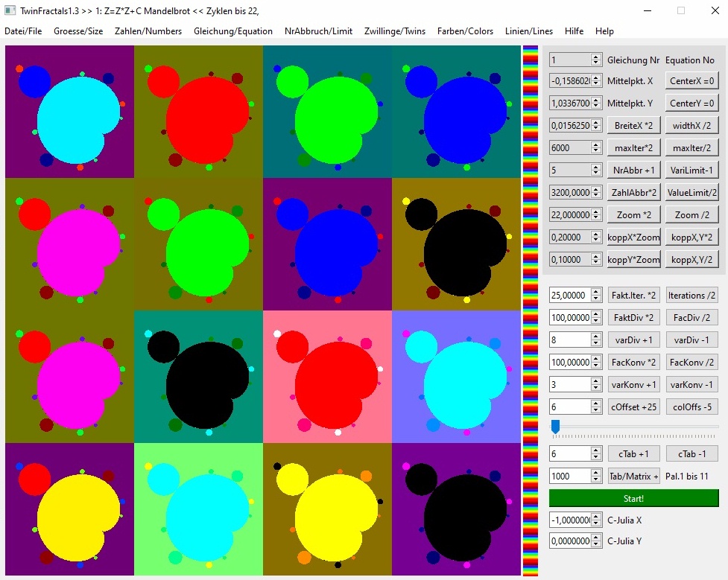Increase limit number with NrAbbr +1
This screenshot has height=580, width=728.
coord(634,170)
